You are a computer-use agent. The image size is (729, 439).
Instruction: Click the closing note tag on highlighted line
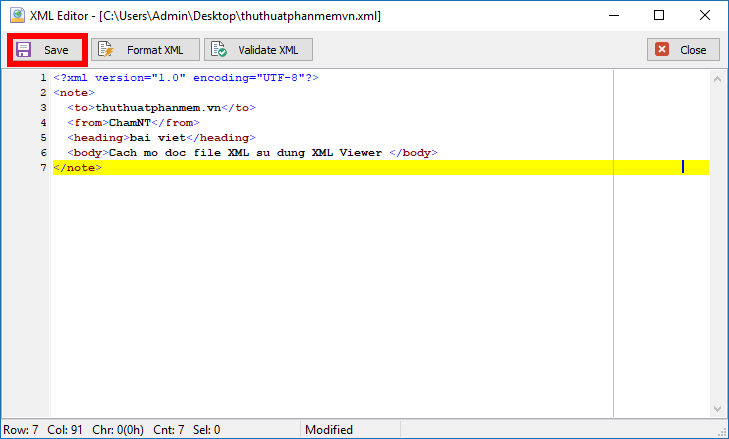tap(77, 168)
